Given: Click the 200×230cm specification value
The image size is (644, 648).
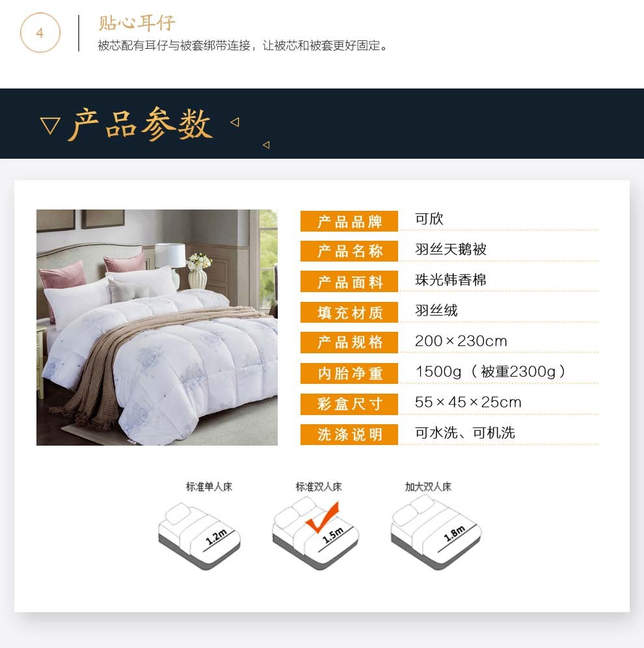Looking at the screenshot, I should point(461,341).
